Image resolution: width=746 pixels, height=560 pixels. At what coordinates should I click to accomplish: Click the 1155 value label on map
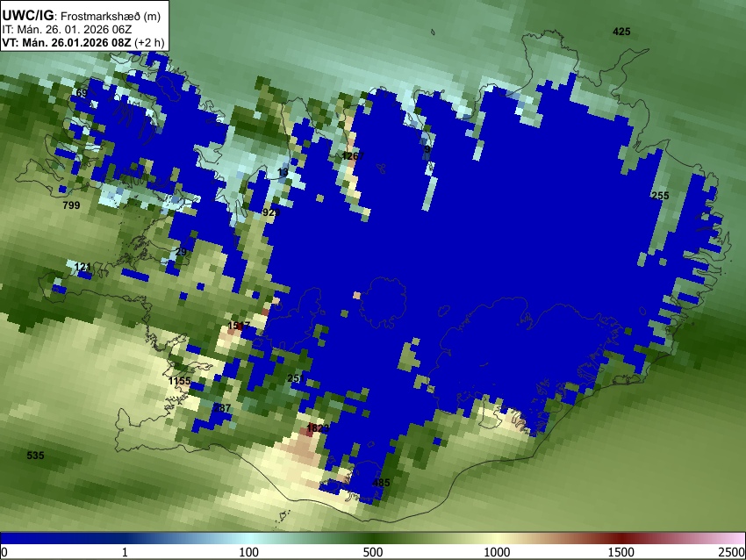coord(179,381)
